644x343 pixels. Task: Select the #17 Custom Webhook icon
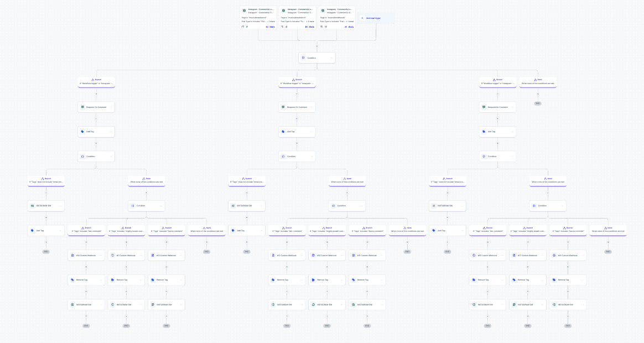tap(514, 255)
